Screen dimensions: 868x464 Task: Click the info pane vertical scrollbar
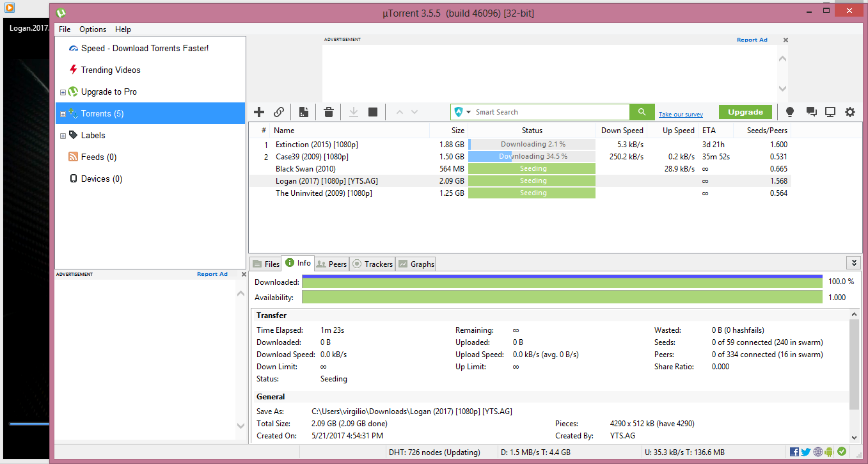854,365
